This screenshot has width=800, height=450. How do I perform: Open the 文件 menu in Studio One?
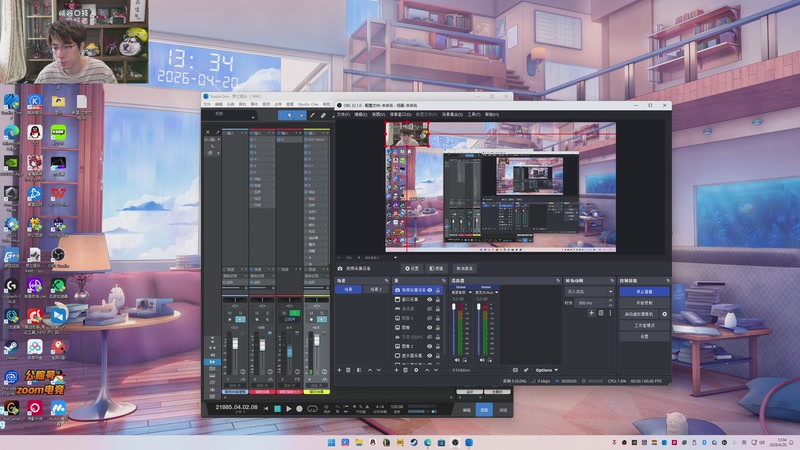tap(207, 104)
